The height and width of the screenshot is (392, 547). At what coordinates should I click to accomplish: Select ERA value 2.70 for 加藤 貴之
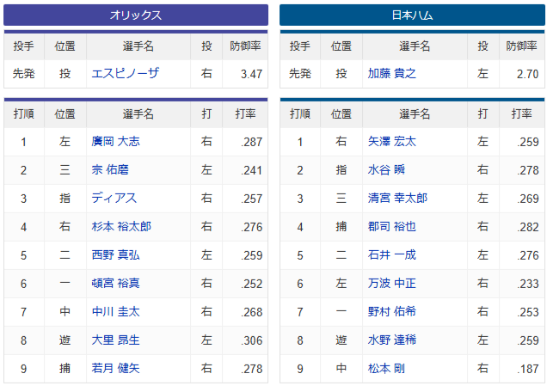(x=527, y=74)
